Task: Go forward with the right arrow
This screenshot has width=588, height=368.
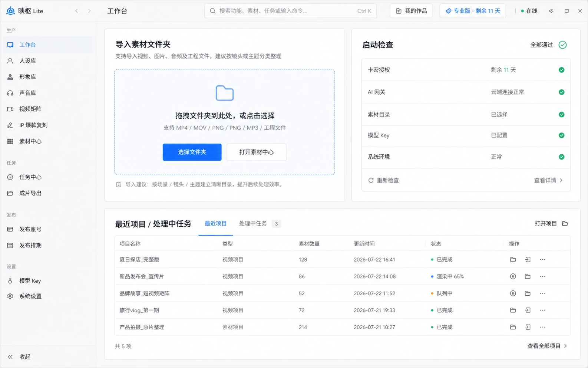Action: tap(89, 11)
